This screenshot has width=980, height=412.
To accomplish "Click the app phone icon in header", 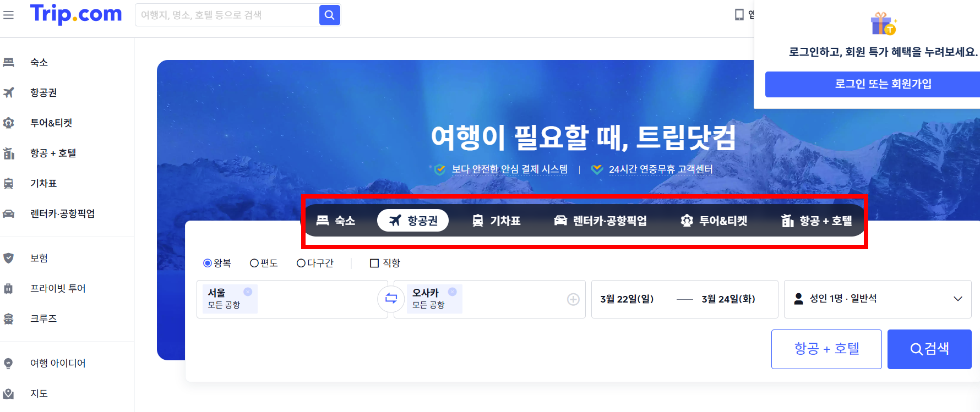I will (739, 15).
